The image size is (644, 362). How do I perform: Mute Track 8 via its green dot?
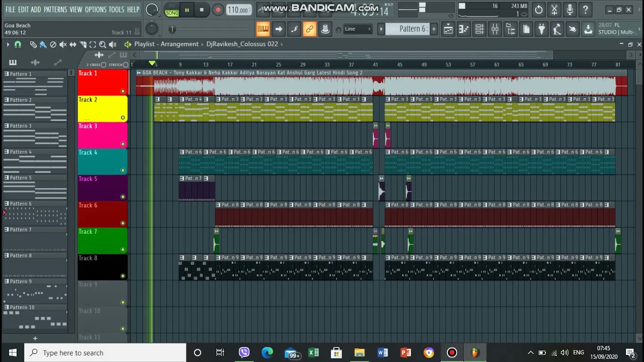(123, 276)
